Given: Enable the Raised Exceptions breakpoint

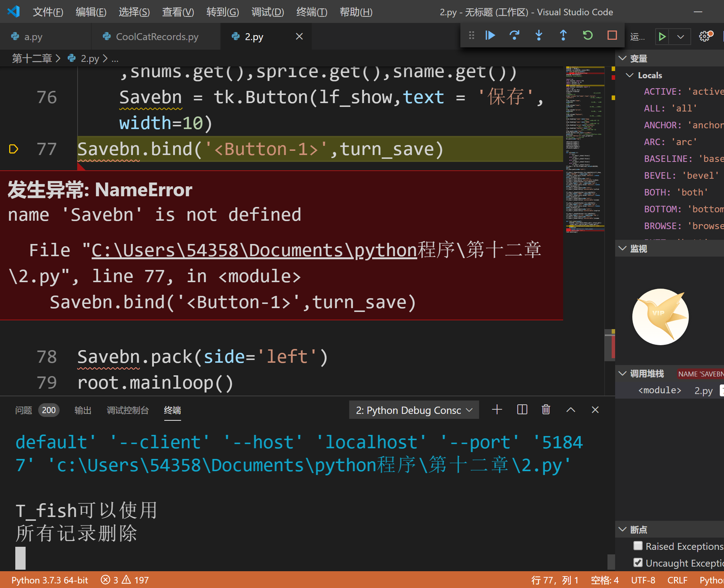Looking at the screenshot, I should (x=638, y=546).
